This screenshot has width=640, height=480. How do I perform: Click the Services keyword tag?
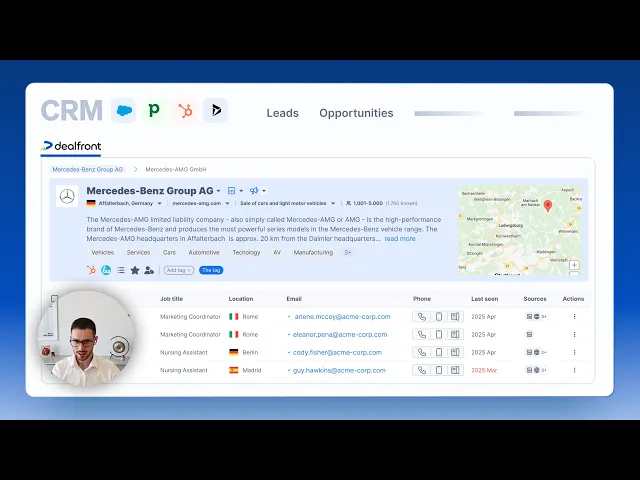tap(138, 253)
